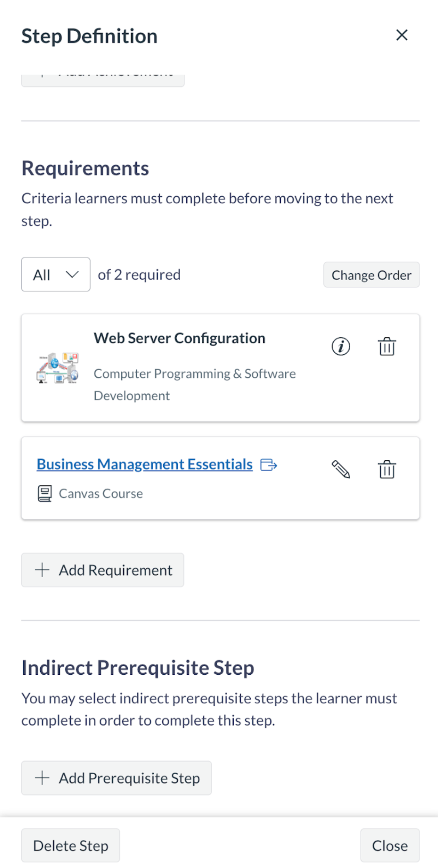The height and width of the screenshot is (868, 438).
Task: Open the Web Server Configuration thumbnail image
Action: pyautogui.click(x=58, y=368)
